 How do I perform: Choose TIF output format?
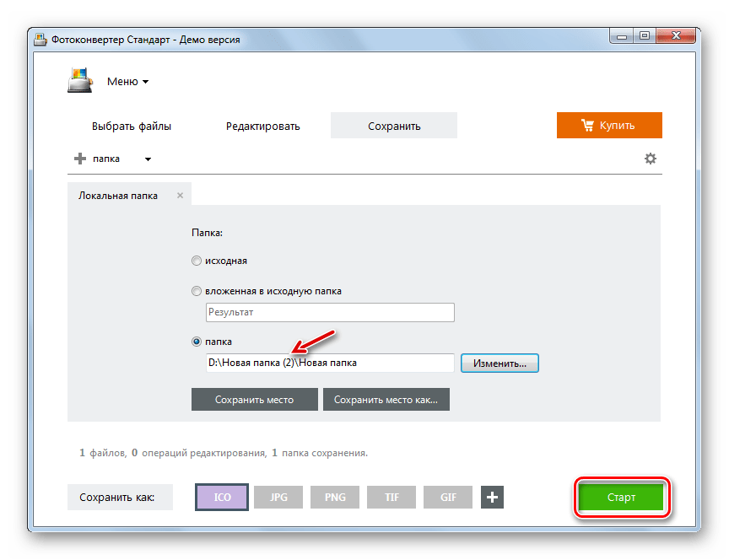[x=391, y=498]
